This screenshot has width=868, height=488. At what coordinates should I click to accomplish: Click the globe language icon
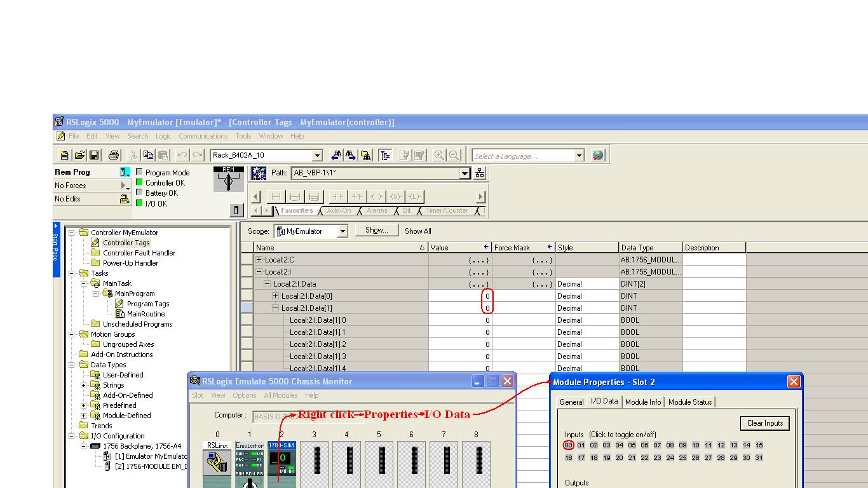click(x=598, y=155)
